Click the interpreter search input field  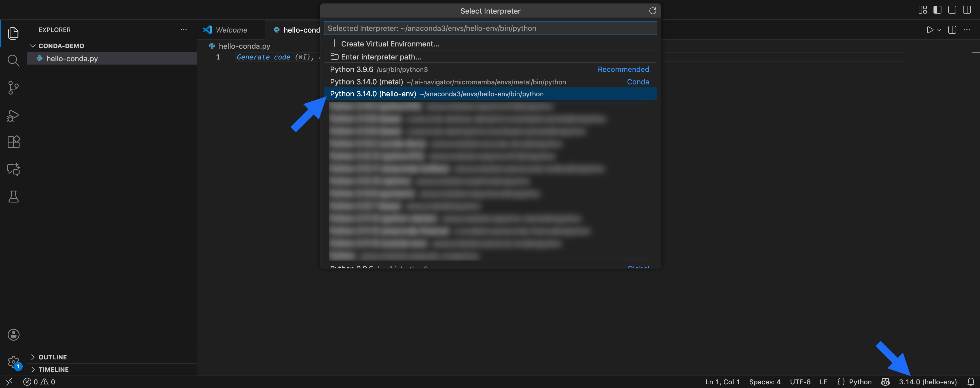tap(490, 28)
